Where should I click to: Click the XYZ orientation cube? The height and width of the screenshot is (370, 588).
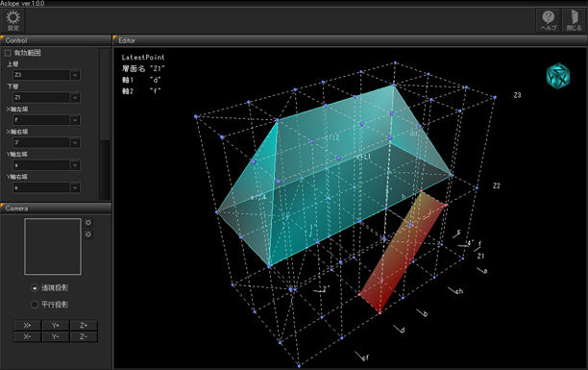558,76
